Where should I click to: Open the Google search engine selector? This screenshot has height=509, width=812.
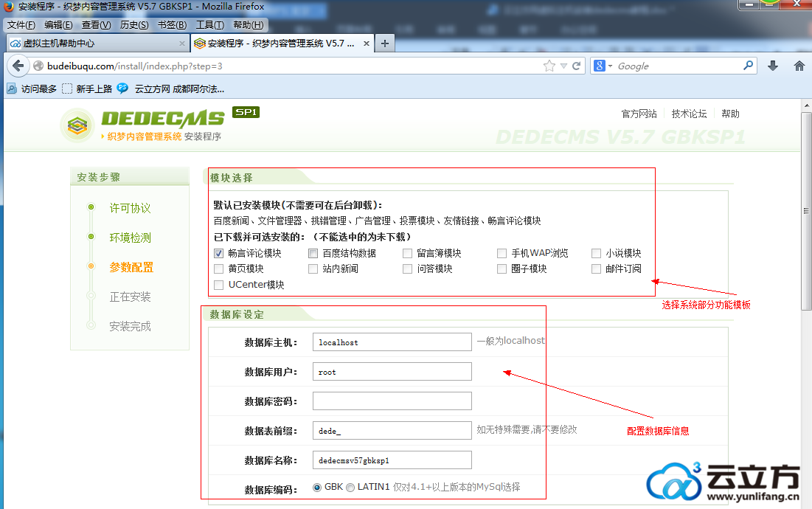(603, 66)
